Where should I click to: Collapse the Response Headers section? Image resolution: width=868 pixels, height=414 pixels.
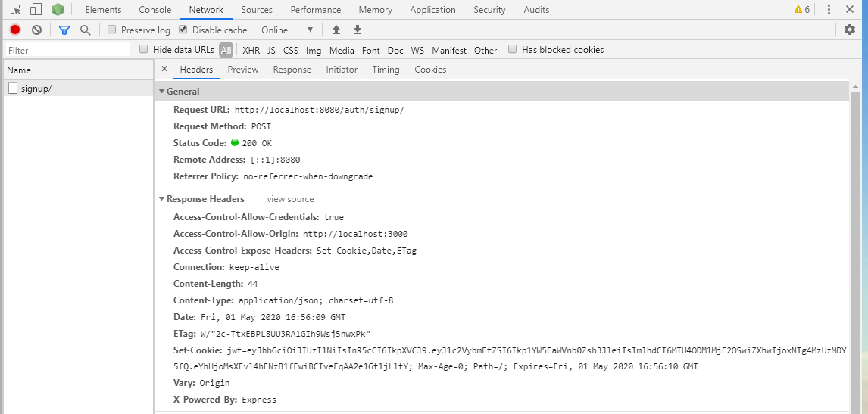tap(161, 199)
